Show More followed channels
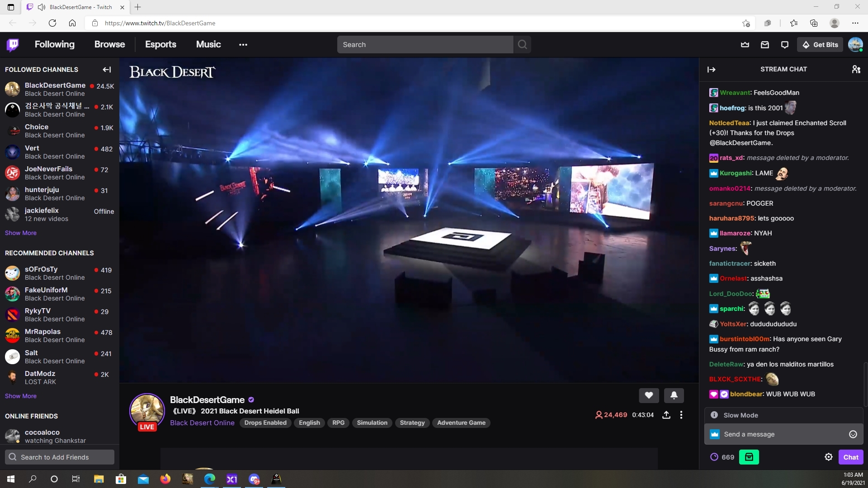This screenshot has width=868, height=488. coord(21,233)
